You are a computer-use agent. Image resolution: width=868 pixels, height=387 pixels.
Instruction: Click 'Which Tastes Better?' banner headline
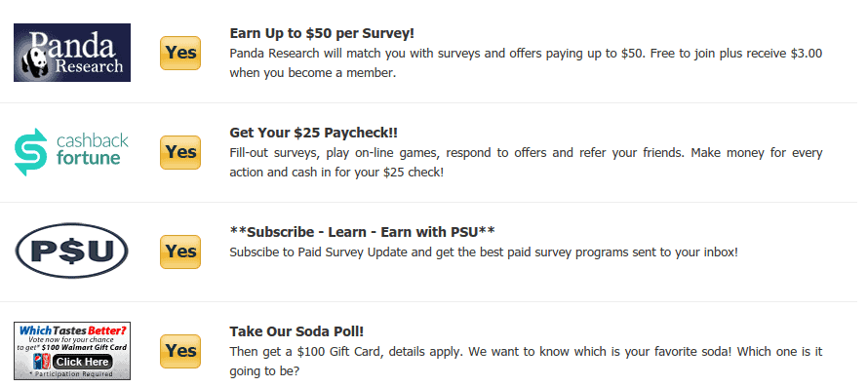pos(72,330)
